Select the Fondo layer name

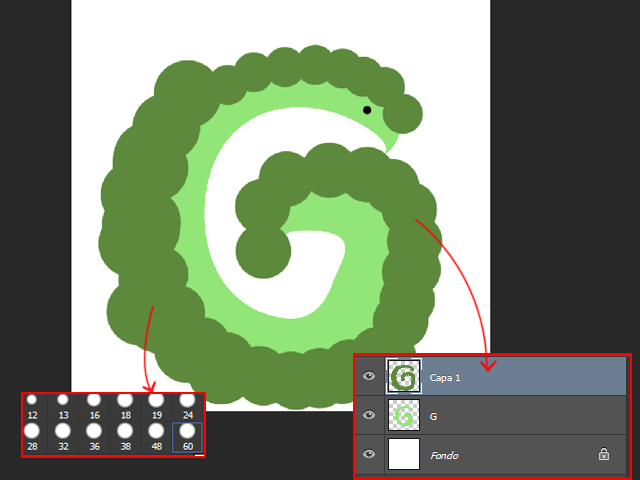coord(444,456)
